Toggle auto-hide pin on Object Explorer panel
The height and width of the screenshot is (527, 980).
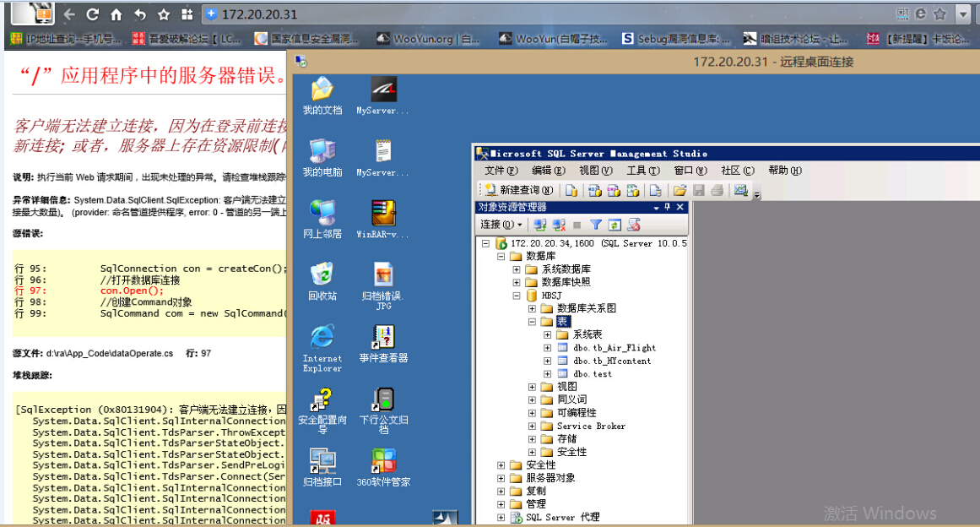pyautogui.click(x=668, y=207)
